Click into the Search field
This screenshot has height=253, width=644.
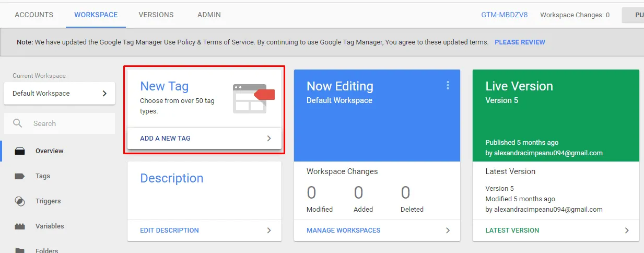click(x=60, y=123)
